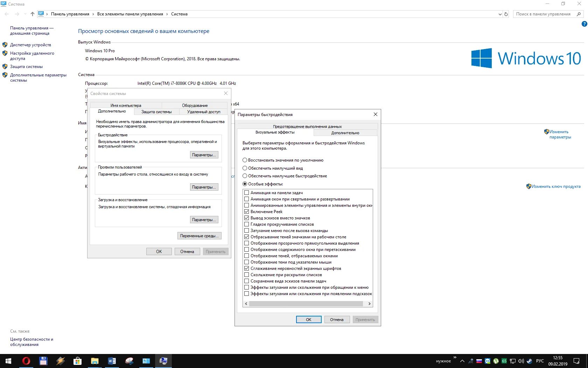Screen dimensions: 588x368
Task: Click the search magnifier icon
Action: (579, 14)
